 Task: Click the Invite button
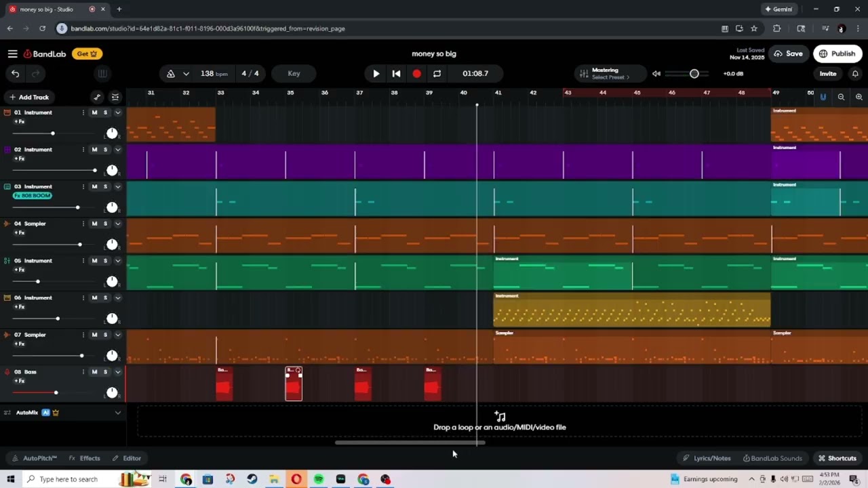(828, 73)
